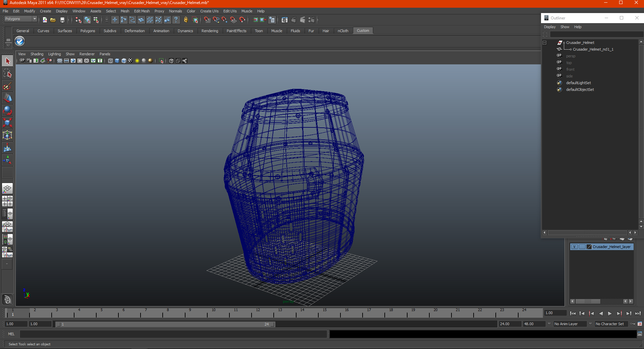Image resolution: width=644 pixels, height=349 pixels.
Task: Choose the Show Manipulator tool
Action: 7,160
